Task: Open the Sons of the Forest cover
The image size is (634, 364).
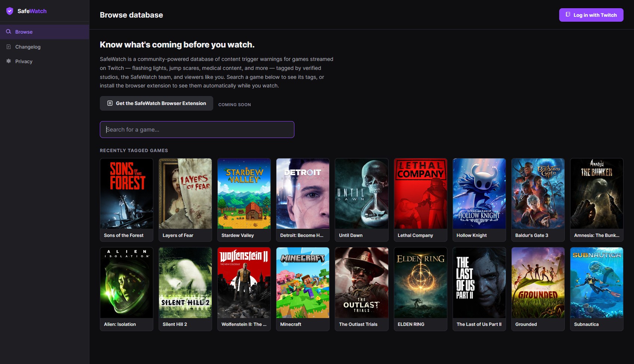Action: pos(126,194)
